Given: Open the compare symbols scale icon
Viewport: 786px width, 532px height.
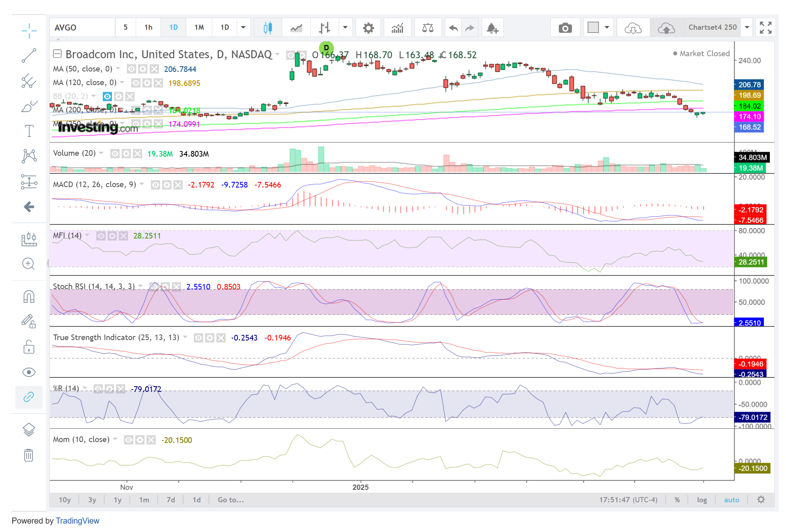Looking at the screenshot, I should 428,28.
